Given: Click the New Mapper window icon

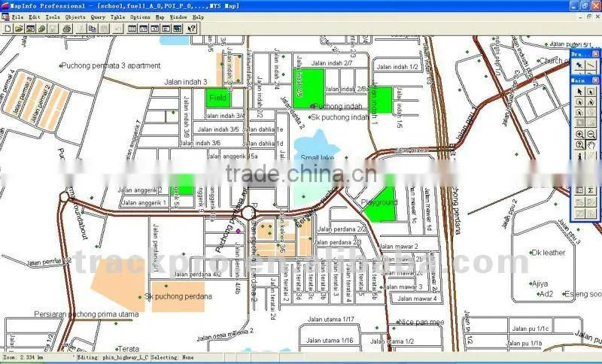Looking at the screenshot, I should pos(144,29).
